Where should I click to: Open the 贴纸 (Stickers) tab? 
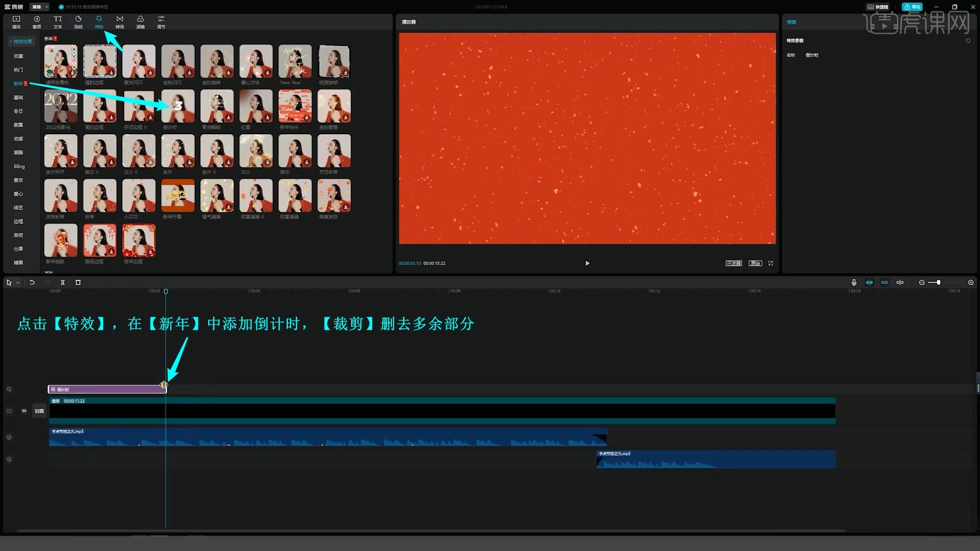click(78, 22)
